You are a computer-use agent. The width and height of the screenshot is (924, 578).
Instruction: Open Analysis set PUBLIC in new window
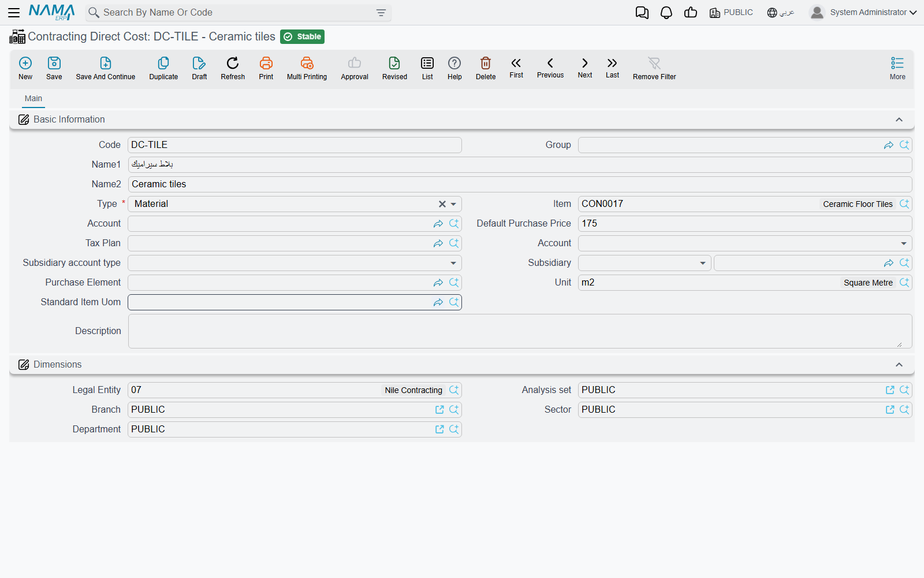click(x=890, y=390)
